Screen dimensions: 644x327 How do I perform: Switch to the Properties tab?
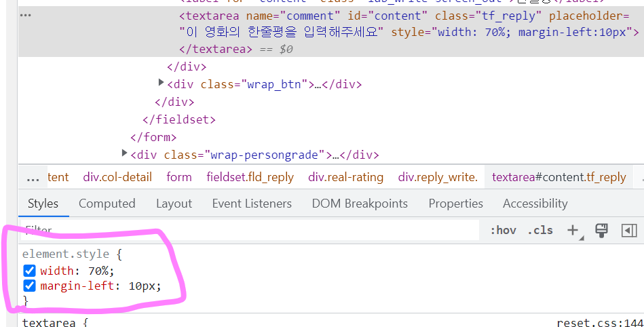click(456, 204)
